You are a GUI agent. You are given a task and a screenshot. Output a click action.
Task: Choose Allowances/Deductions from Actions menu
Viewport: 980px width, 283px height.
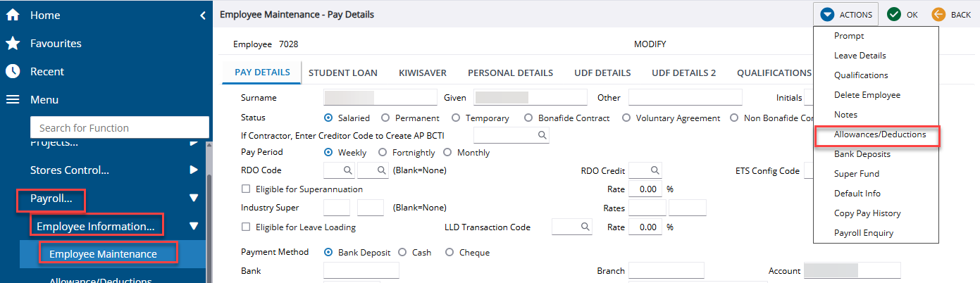[879, 134]
